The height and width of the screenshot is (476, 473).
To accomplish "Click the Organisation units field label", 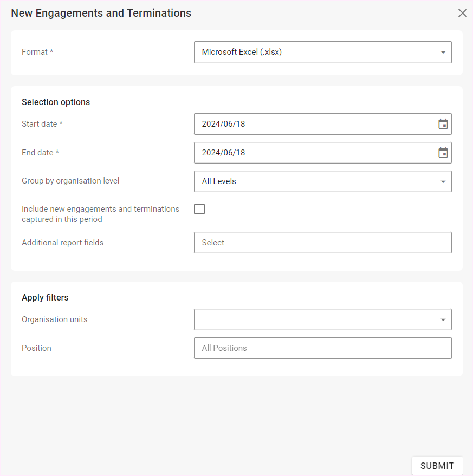I will tap(54, 319).
